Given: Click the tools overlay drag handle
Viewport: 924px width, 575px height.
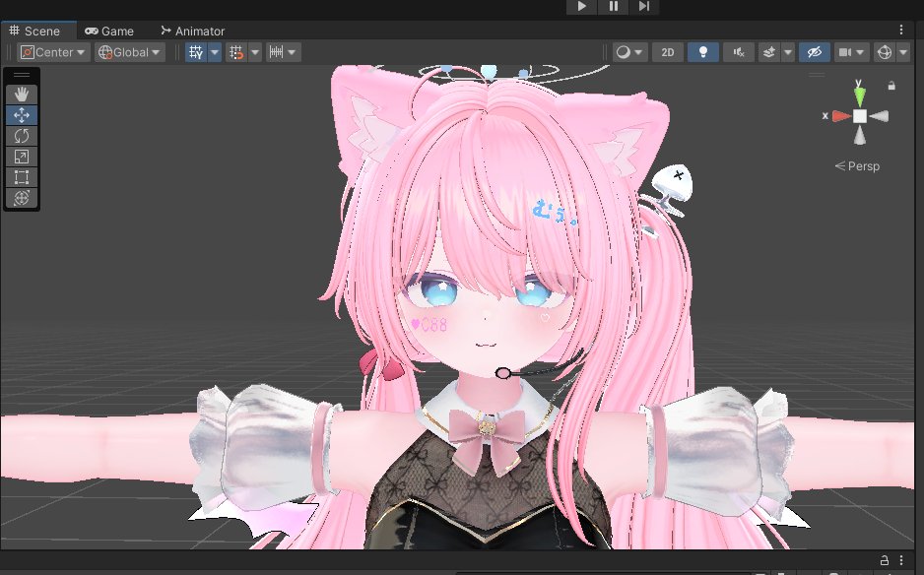Looking at the screenshot, I should tap(22, 75).
